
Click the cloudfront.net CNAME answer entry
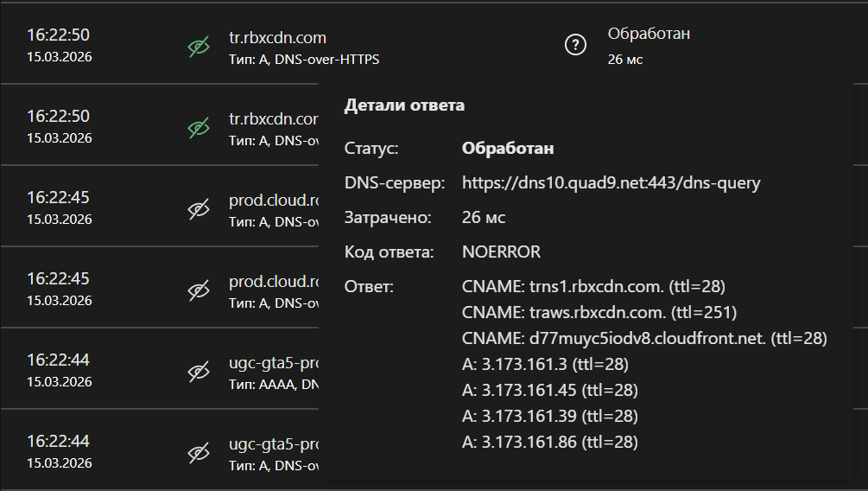point(644,338)
